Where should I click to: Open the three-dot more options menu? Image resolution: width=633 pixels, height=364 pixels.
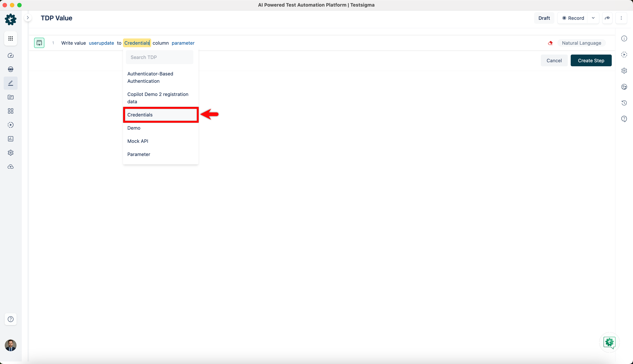pyautogui.click(x=621, y=18)
